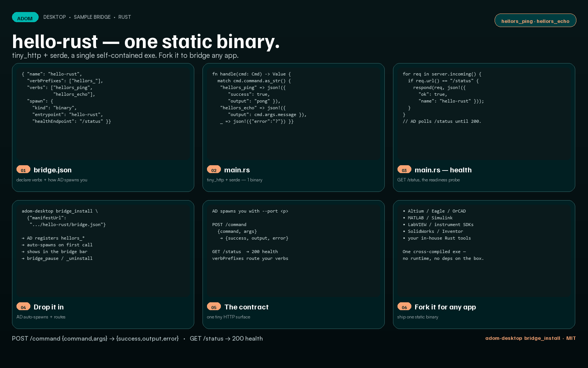The image size is (588, 368).
Task: Click the '".../hello-rust/bridge.json"}' code line
Action: (x=68, y=225)
